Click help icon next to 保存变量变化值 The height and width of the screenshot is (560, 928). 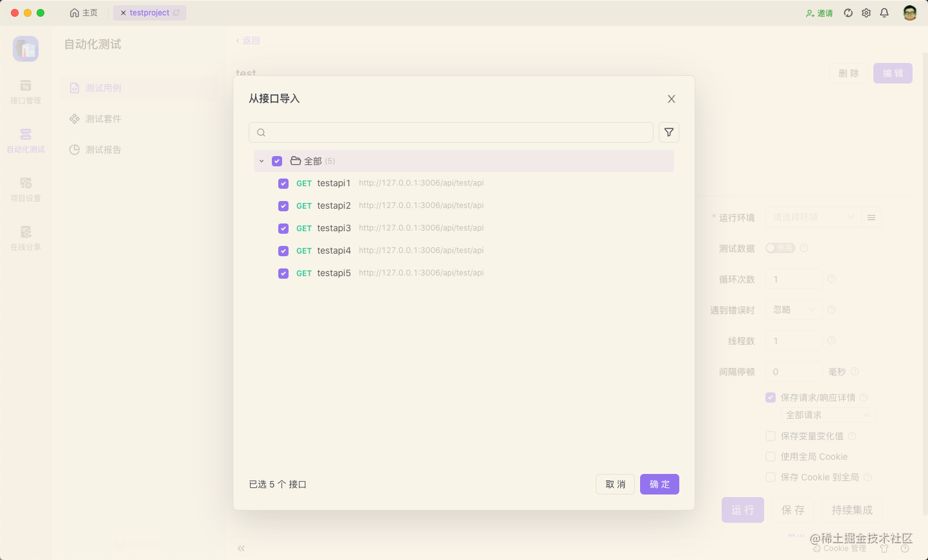(852, 436)
